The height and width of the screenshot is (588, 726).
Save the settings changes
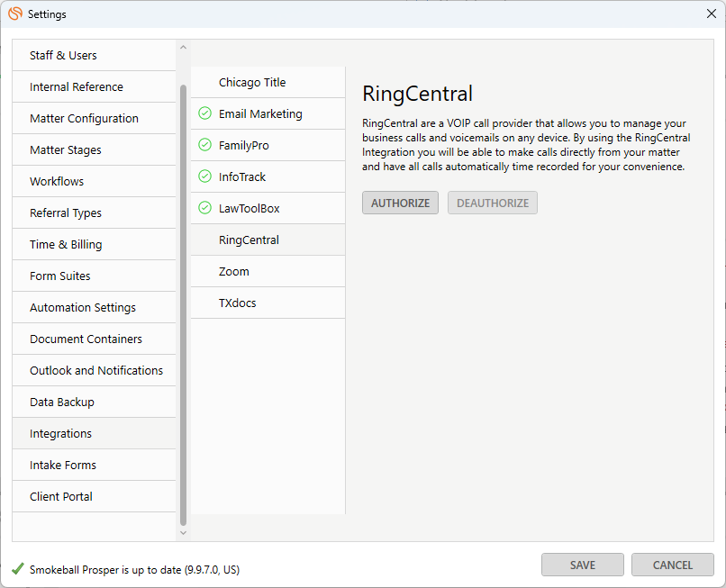(x=583, y=565)
